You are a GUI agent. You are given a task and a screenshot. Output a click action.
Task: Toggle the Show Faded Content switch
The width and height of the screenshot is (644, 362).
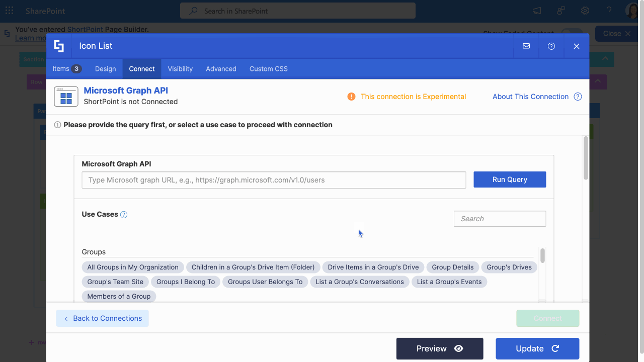coord(572,34)
